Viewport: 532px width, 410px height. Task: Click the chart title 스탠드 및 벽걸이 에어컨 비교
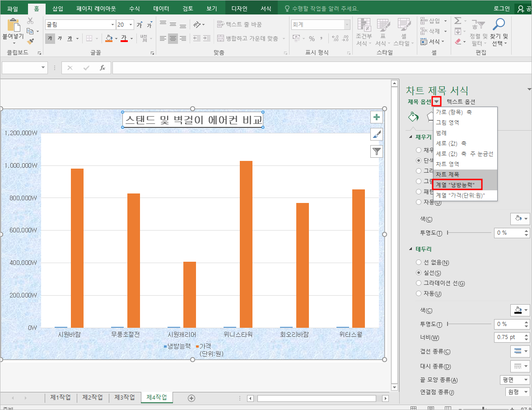pos(193,120)
